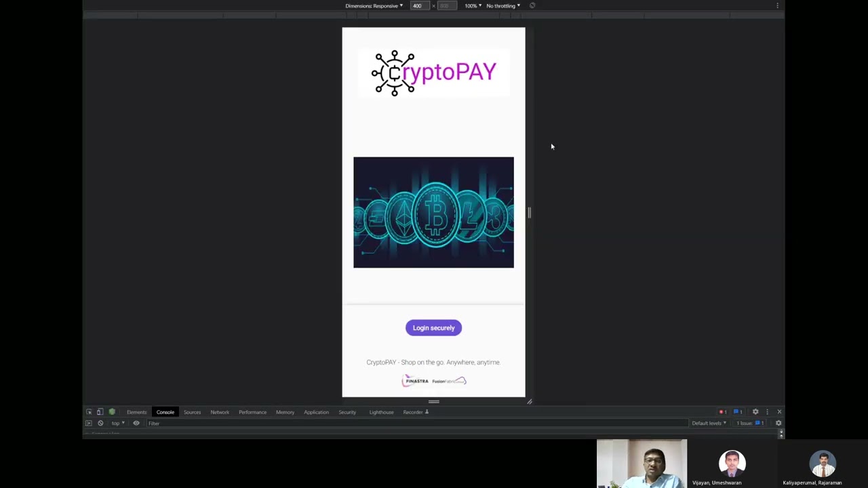Click the Finastra logo in footer

(x=416, y=381)
